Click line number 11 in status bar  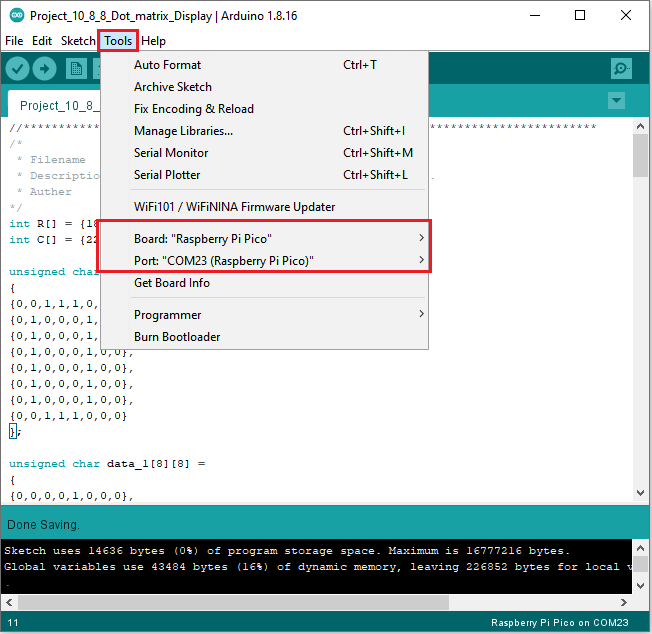[13, 623]
